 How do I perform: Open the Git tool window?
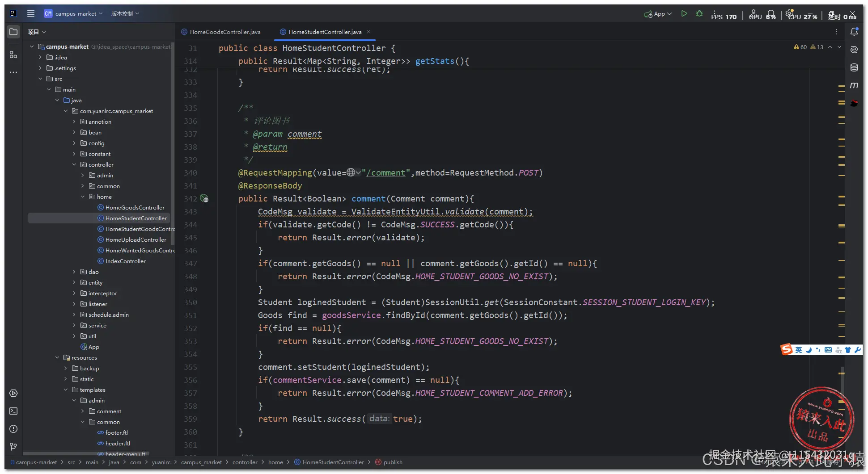13,446
